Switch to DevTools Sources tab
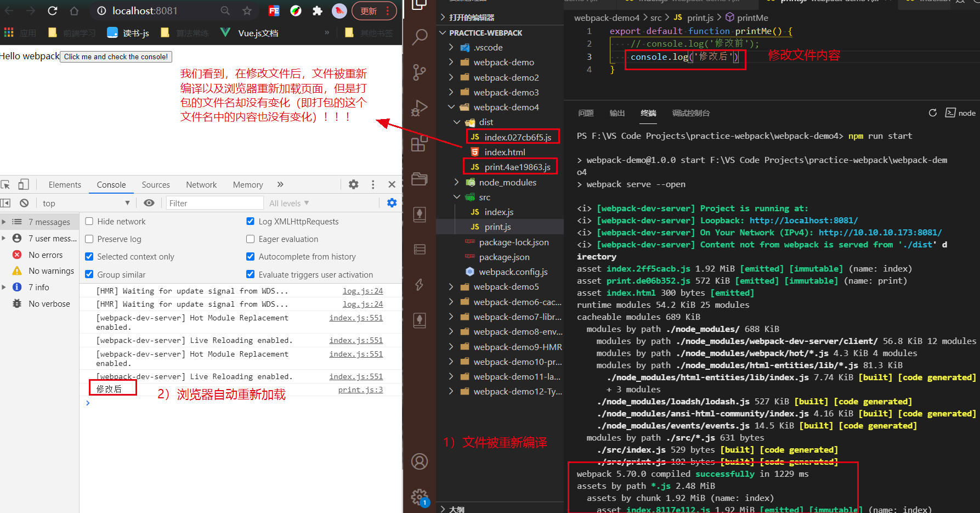980x513 pixels. click(x=156, y=185)
